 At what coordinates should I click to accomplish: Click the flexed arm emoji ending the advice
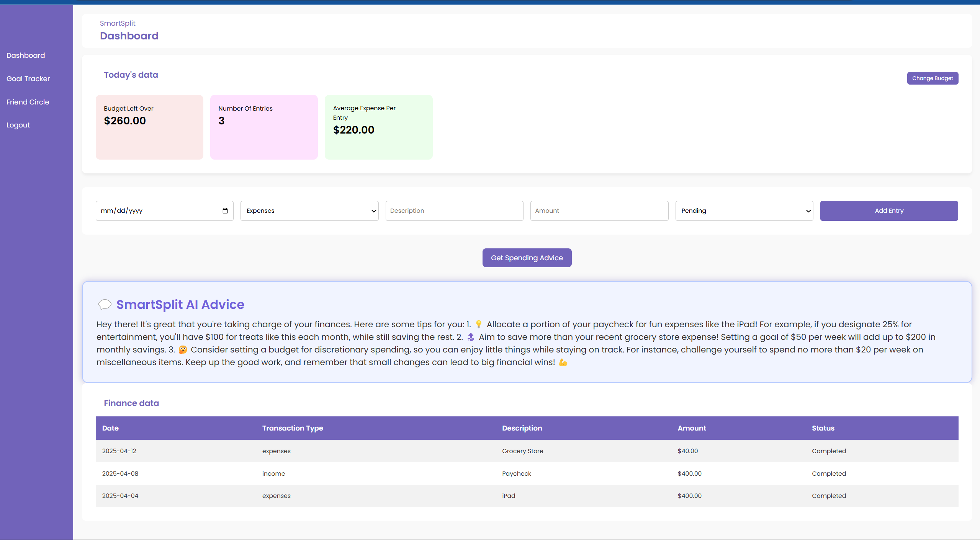(563, 362)
